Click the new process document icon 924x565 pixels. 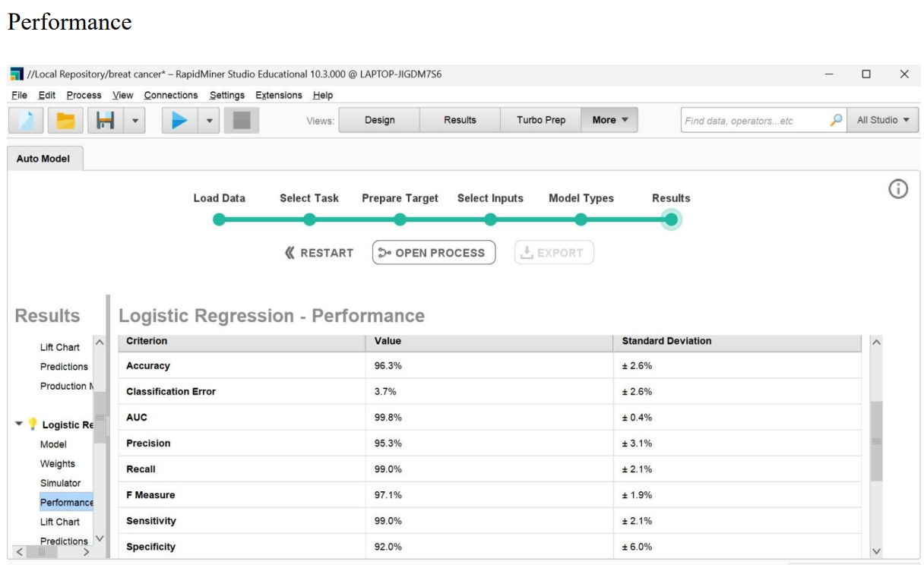click(x=26, y=120)
